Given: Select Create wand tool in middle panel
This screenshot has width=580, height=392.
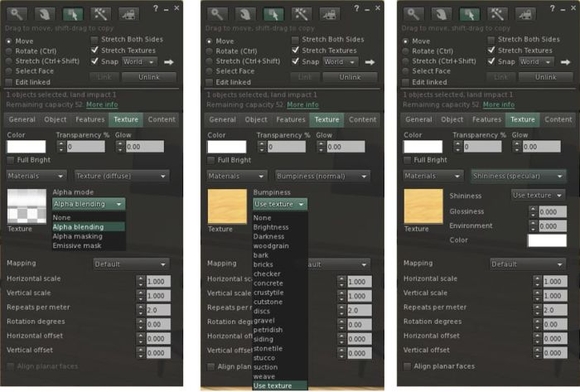Looking at the screenshot, I should pyautogui.click(x=302, y=14).
